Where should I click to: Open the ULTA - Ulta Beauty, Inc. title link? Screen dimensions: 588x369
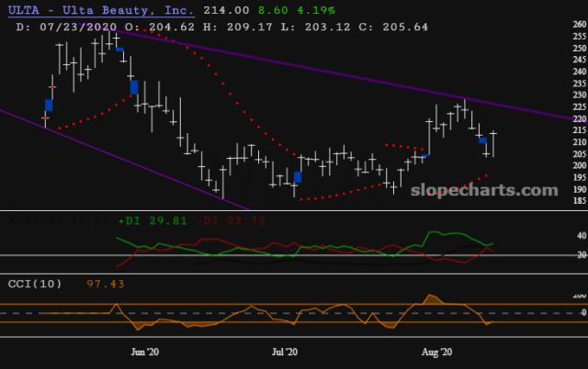101,10
